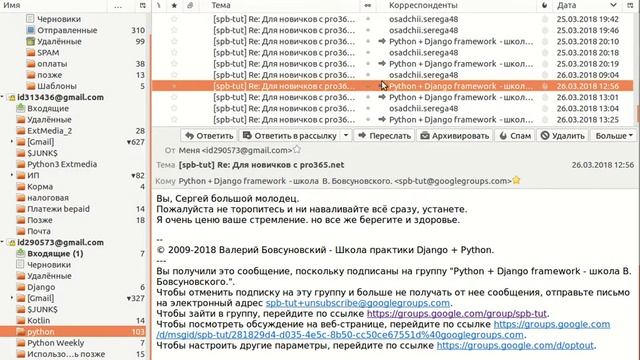Collapse the id313436@gmail.com account tree
This screenshot has height=360, width=640.
click(x=2, y=97)
